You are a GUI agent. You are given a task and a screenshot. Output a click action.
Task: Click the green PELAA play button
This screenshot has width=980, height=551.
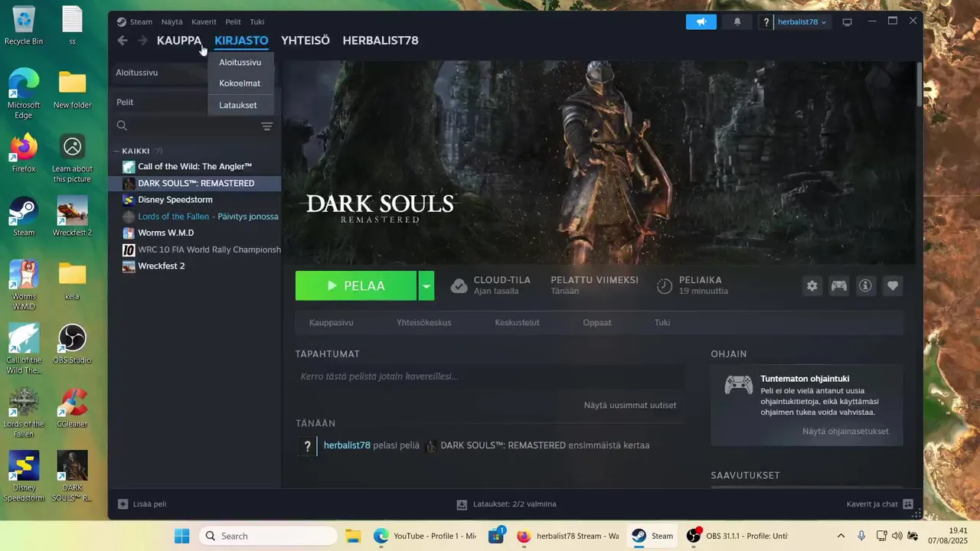click(x=356, y=285)
